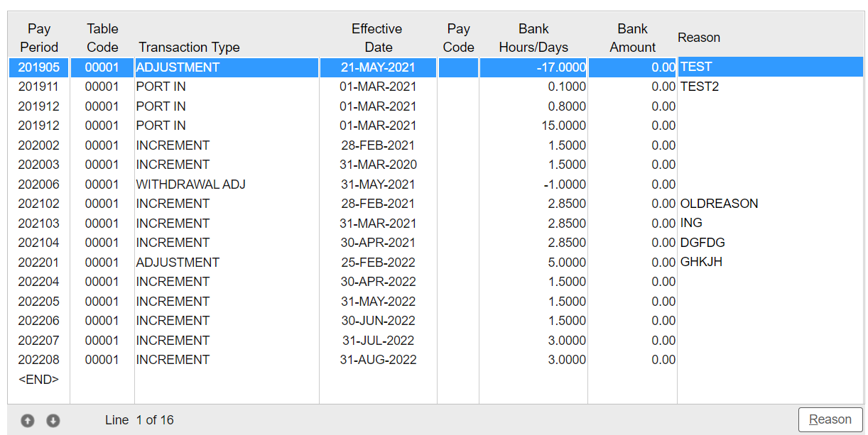The image size is (868, 435).
Task: Click the TEST2 reason cell
Action: [x=700, y=87]
